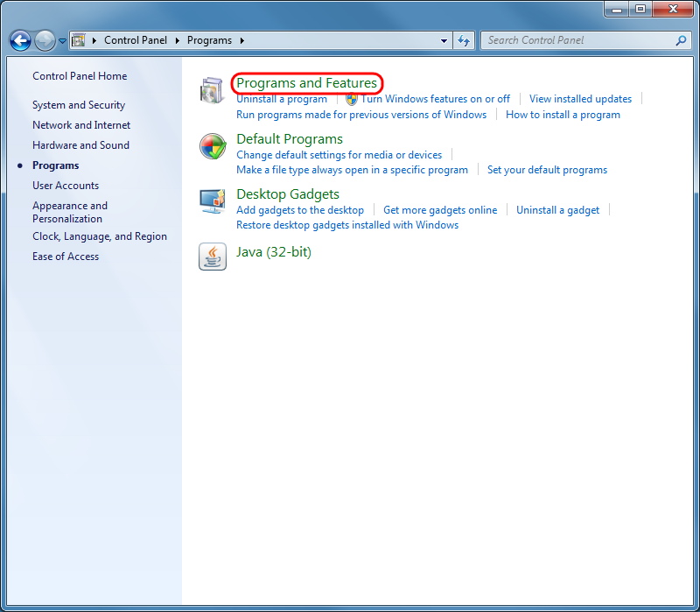Click Uninstall a gadget
700x612 pixels.
(x=557, y=210)
